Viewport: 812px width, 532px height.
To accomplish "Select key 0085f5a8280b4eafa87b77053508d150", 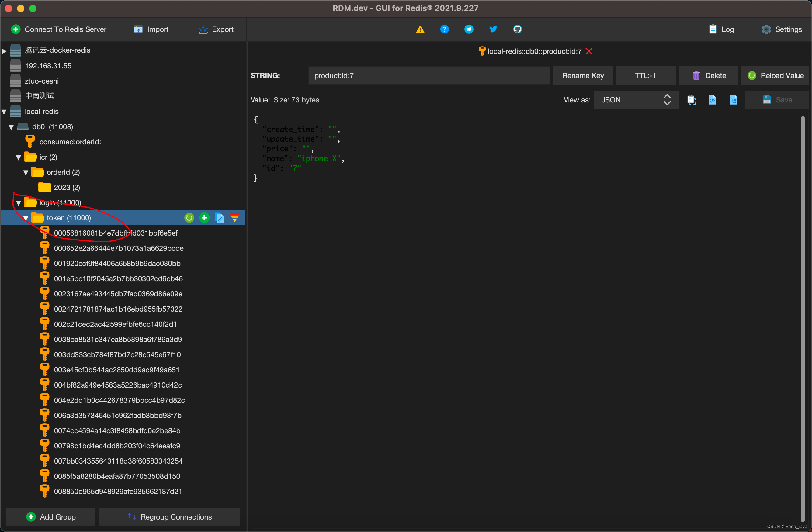I will [x=117, y=476].
